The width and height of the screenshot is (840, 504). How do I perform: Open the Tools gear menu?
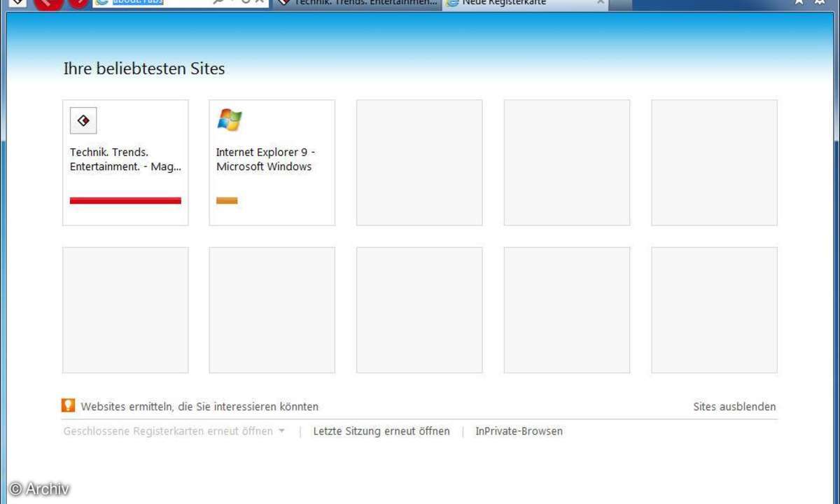820,3
